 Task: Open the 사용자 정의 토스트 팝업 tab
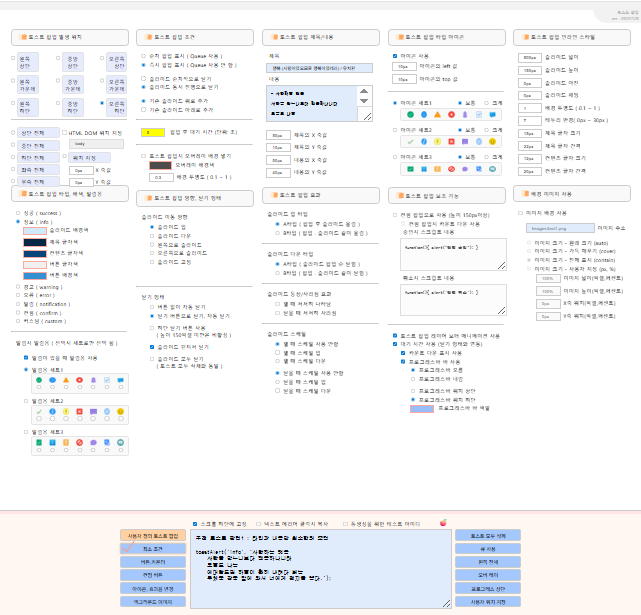pos(153,536)
